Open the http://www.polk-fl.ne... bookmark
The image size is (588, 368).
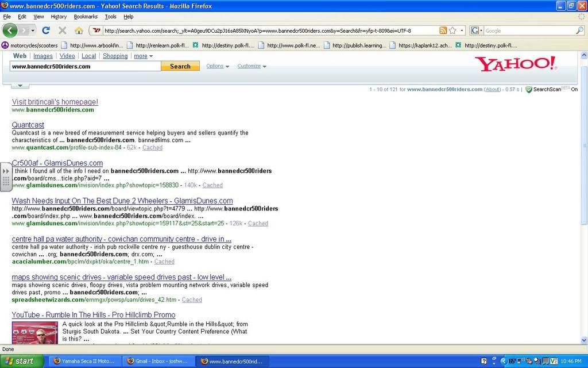(289, 45)
